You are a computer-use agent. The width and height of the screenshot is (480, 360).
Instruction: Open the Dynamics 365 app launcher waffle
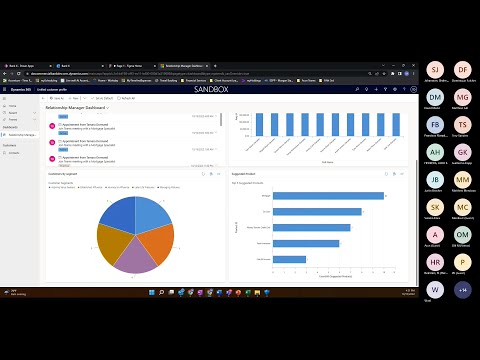(x=5, y=89)
